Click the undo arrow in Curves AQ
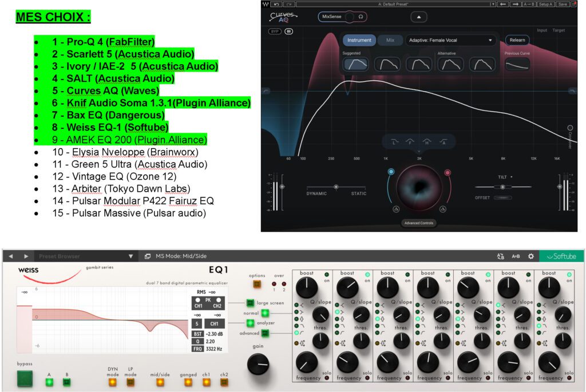586x392 pixels. 277,4
